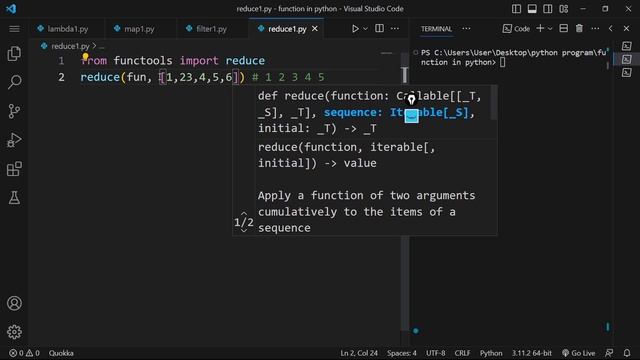Image resolution: width=640 pixels, height=360 pixels.
Task: Select first terminal in terminal list
Action: (627, 46)
